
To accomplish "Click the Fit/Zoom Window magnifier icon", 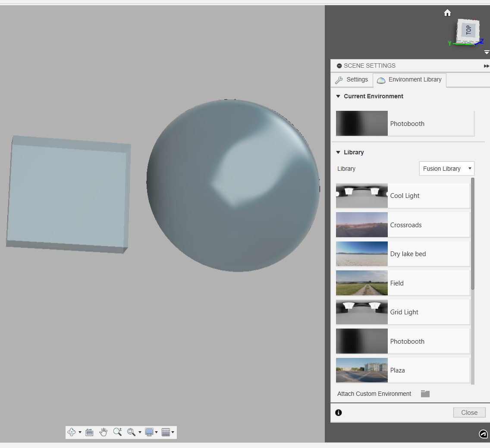I will click(x=132, y=432).
